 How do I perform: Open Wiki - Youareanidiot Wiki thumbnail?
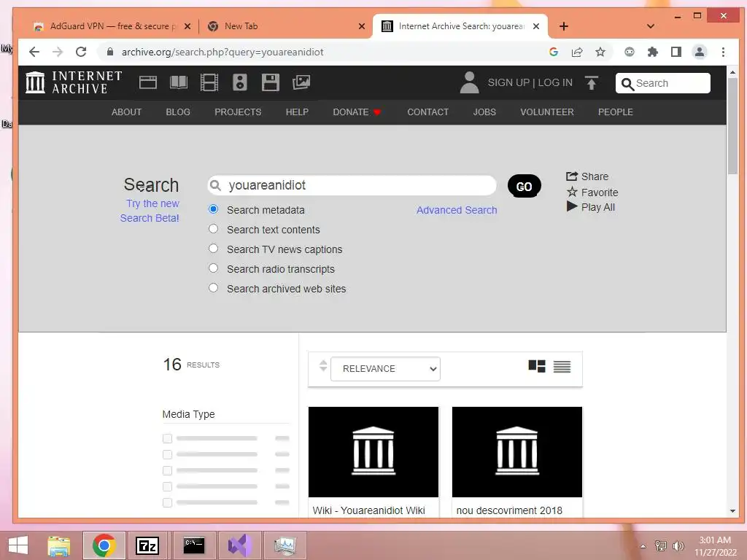coord(373,451)
